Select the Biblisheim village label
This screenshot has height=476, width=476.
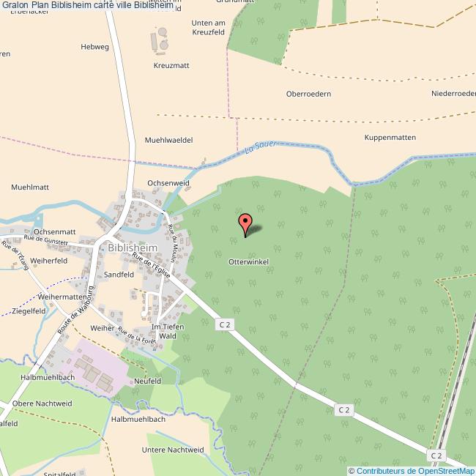point(133,248)
